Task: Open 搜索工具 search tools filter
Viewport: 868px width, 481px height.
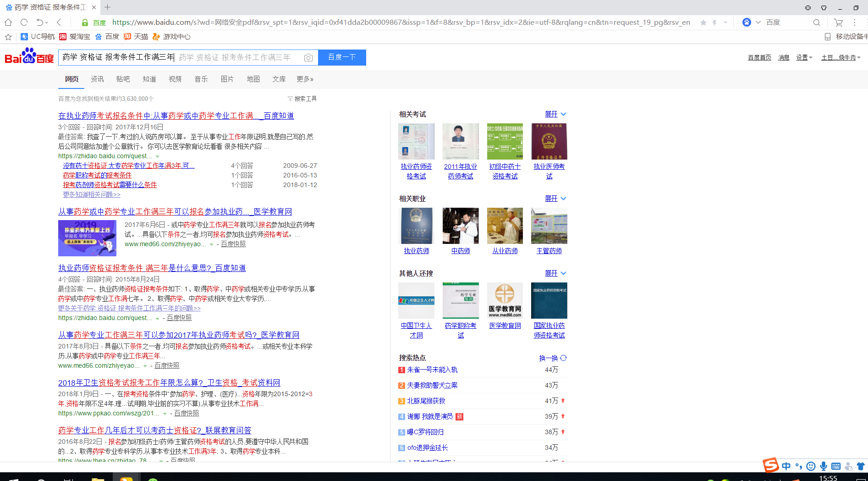Action: 302,99
